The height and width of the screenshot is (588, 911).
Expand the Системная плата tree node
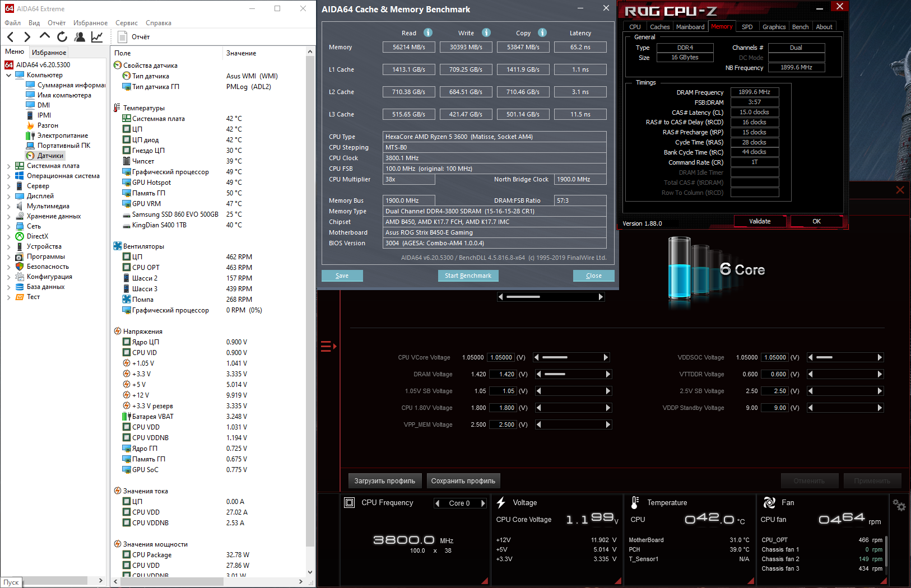(x=9, y=166)
